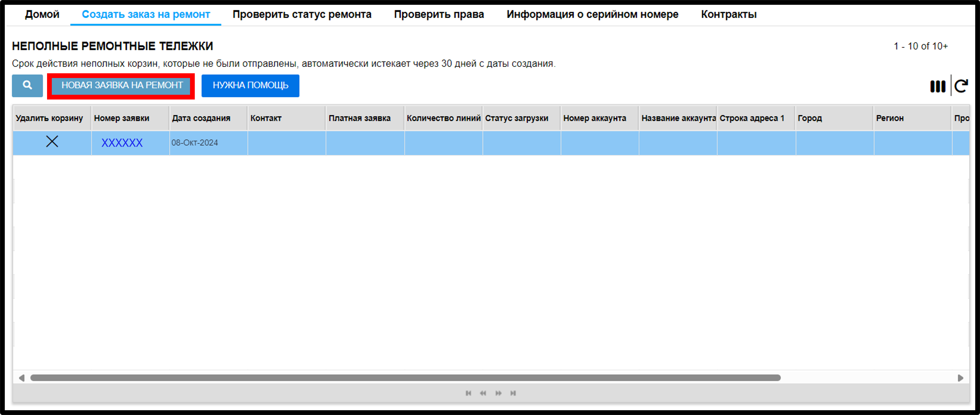Go to the first page of results
The image size is (980, 415).
(x=468, y=393)
